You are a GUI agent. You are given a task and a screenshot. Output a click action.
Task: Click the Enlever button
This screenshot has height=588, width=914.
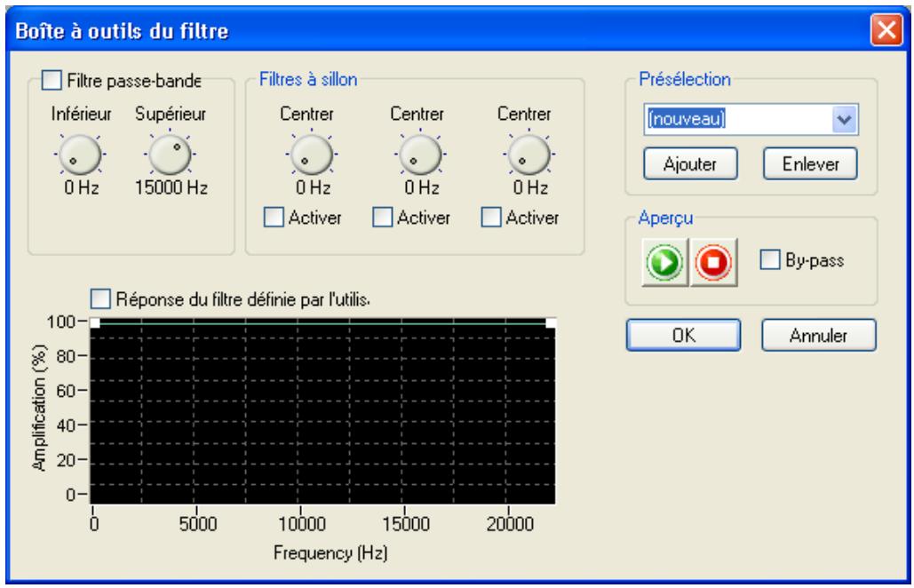810,163
